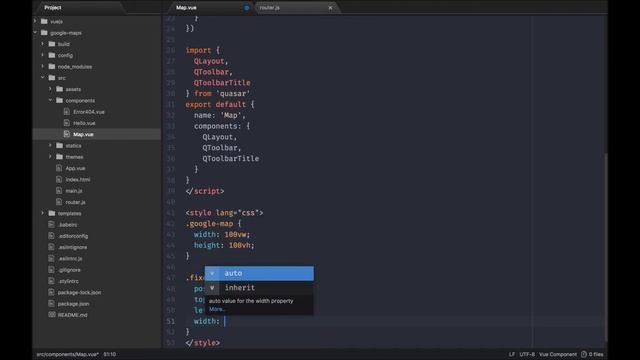The width and height of the screenshot is (640, 360).
Task: Click line number 51 in the gutter
Action: coord(171,321)
